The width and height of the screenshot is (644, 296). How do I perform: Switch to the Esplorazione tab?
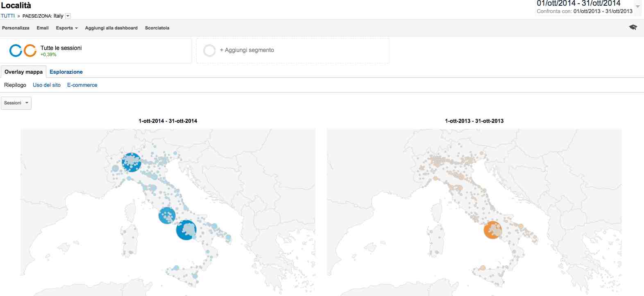click(x=66, y=72)
